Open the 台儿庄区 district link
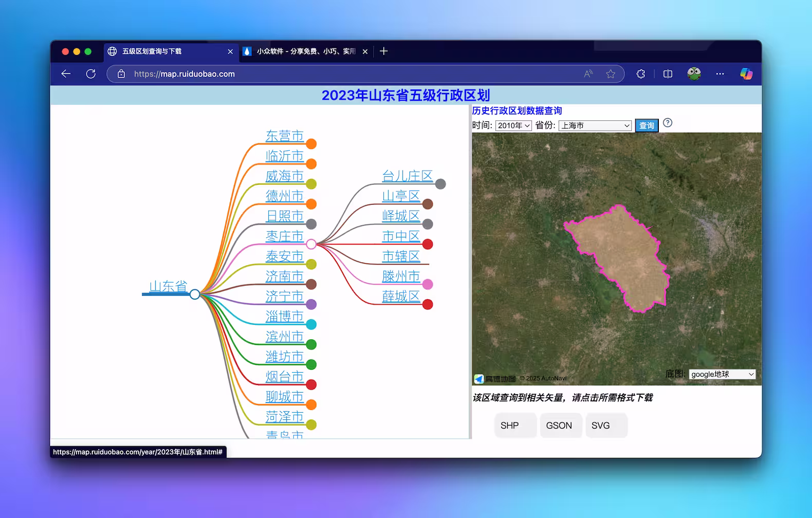The height and width of the screenshot is (518, 812). (x=408, y=176)
